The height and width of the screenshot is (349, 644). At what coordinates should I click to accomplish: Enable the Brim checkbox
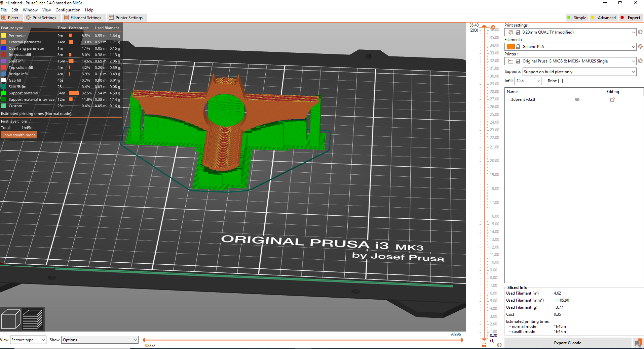[560, 81]
